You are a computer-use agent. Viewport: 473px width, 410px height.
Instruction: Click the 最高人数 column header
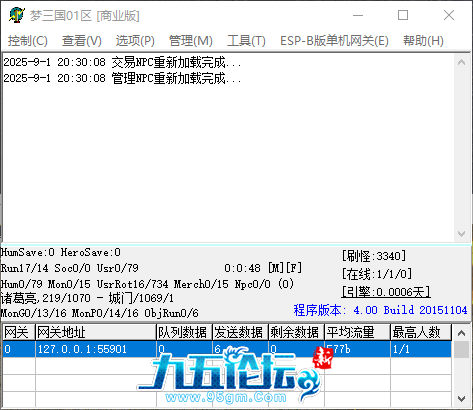421,332
